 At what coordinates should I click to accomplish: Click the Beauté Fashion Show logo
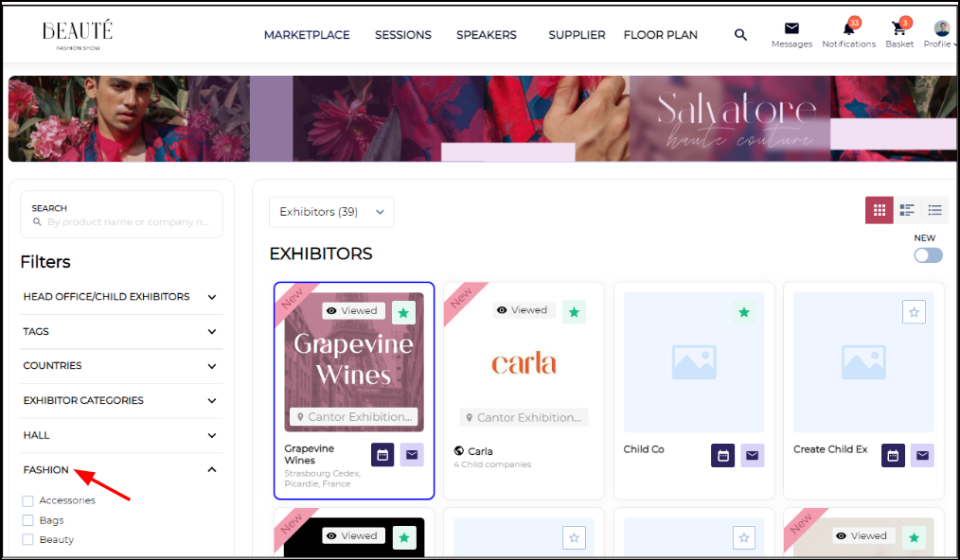click(x=78, y=34)
